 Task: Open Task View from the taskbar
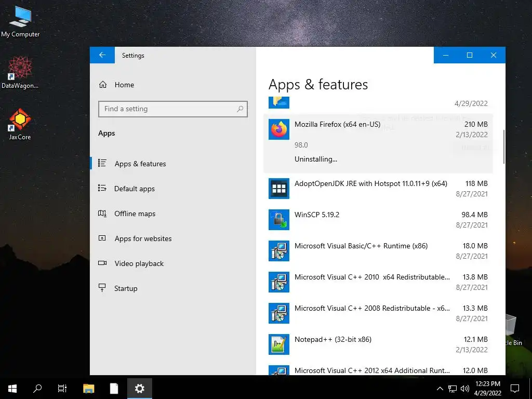[62, 389]
